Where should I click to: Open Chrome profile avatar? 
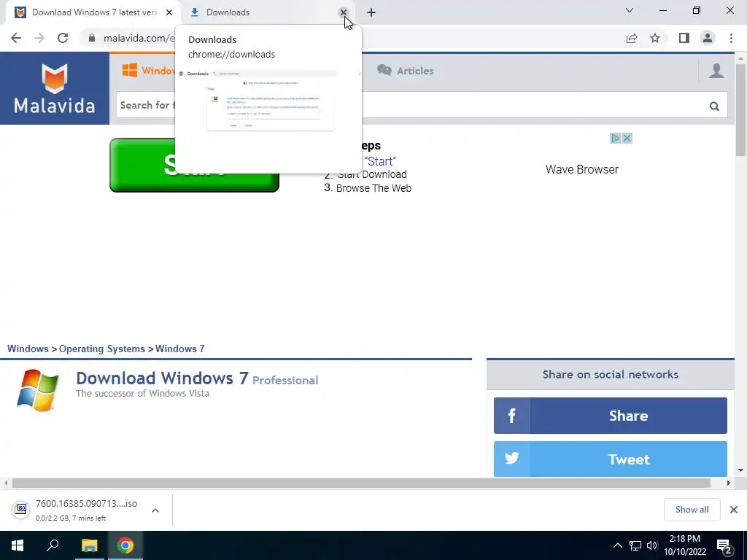[x=708, y=38]
